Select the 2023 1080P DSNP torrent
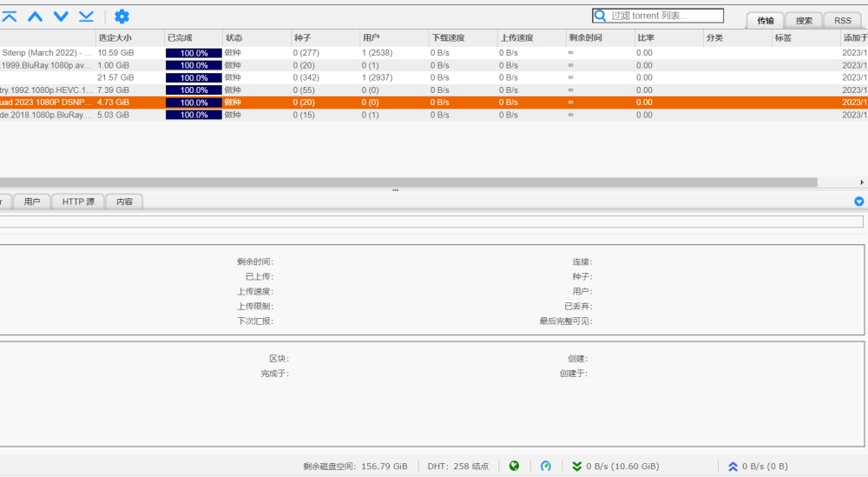Screen dimensions: 868x477 [434, 103]
